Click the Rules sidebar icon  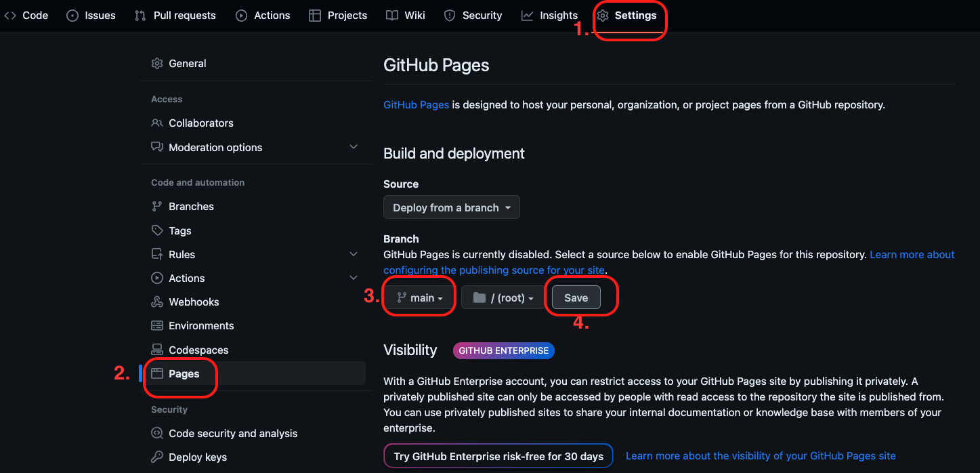pos(157,254)
